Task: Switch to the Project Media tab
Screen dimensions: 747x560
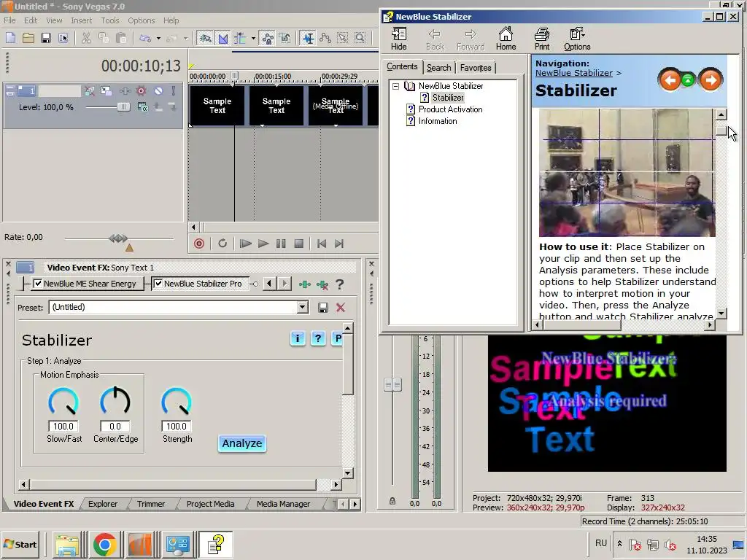Action: [211, 504]
